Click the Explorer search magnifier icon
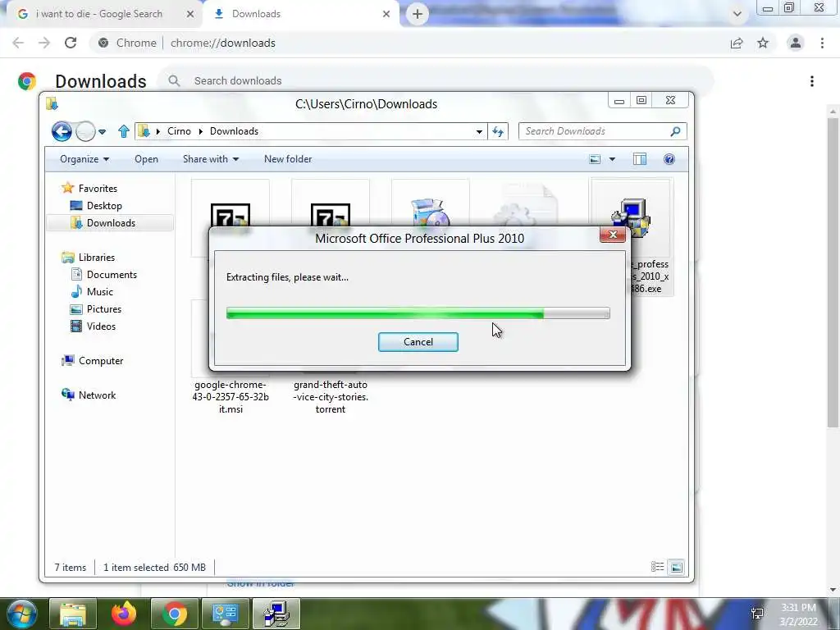Viewport: 840px width, 630px height. (x=676, y=131)
